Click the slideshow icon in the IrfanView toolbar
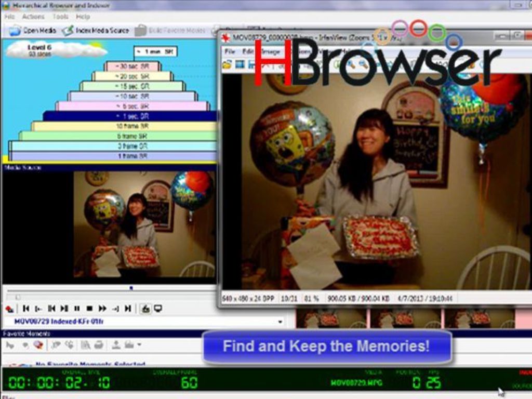Image resolution: width=532 pixels, height=399 pixels. click(x=240, y=64)
